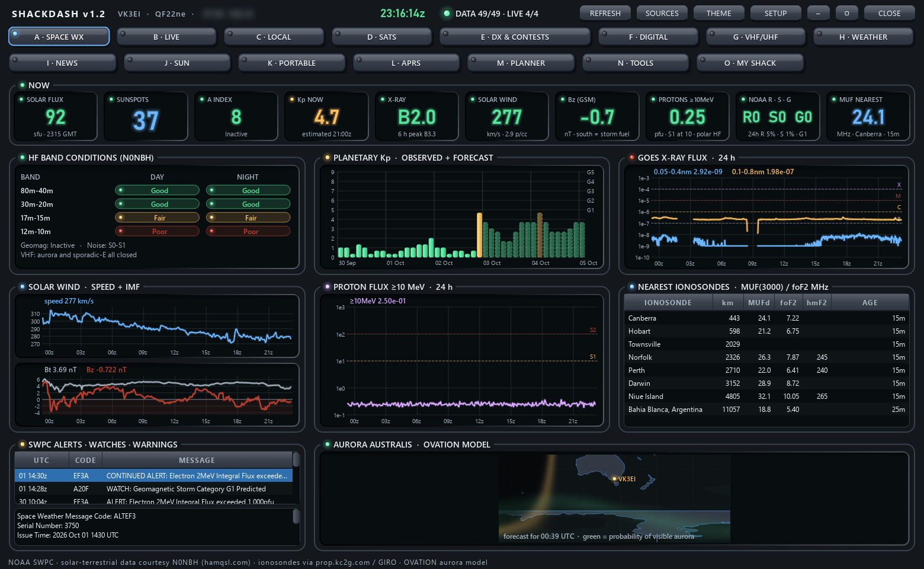Click the alerts UTC column header
The image size is (924, 569).
click(41, 460)
